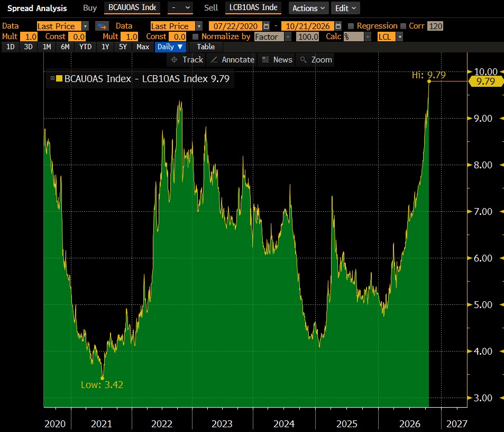Open the spread operator minus dropdown

coord(180,8)
